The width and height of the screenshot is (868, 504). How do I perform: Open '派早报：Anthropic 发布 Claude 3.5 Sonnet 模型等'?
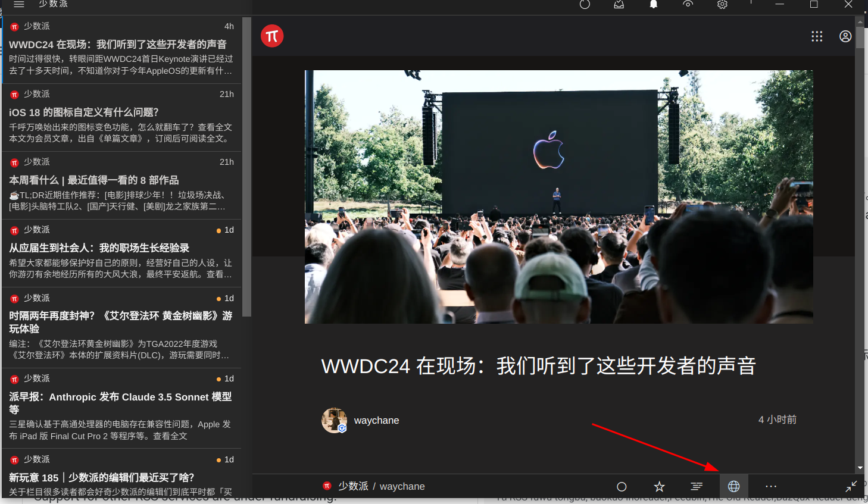click(x=121, y=408)
